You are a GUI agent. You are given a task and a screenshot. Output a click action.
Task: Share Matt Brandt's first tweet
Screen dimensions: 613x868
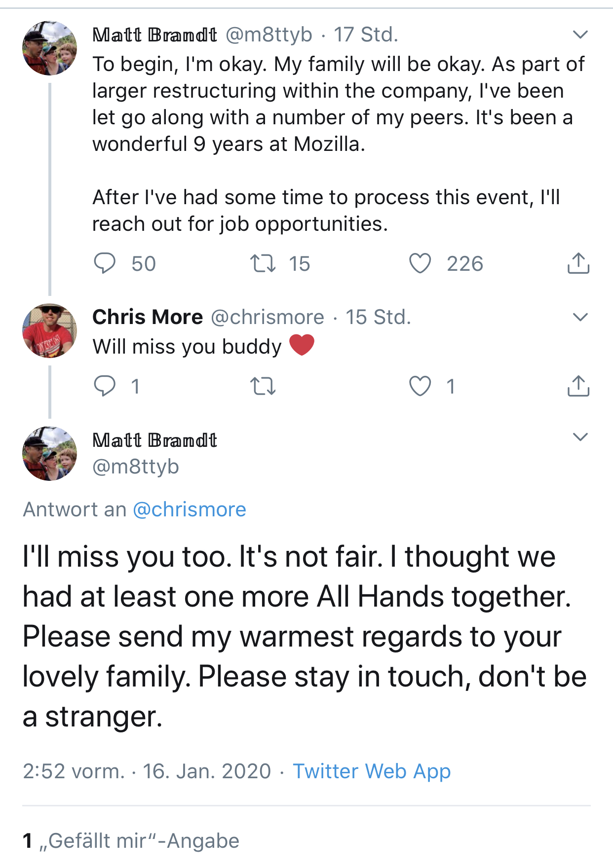pos(578,263)
